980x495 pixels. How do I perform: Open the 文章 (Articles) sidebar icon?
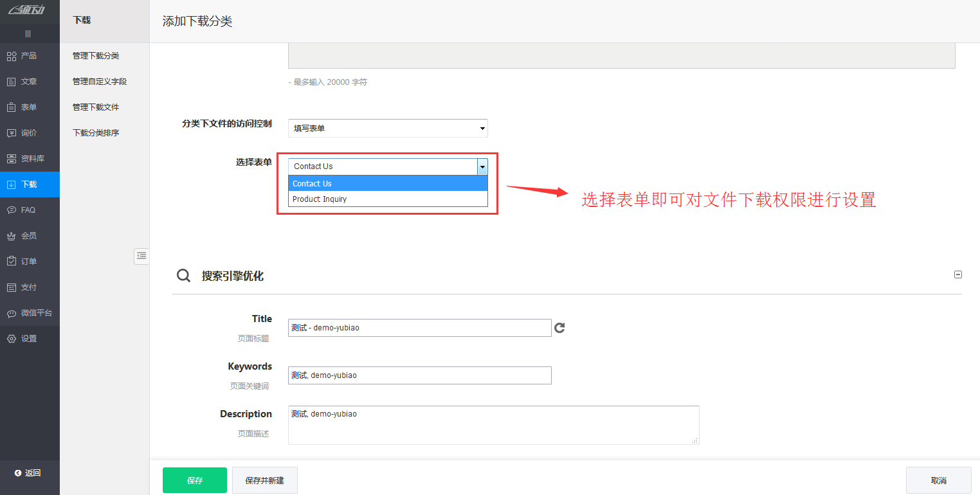click(x=12, y=82)
